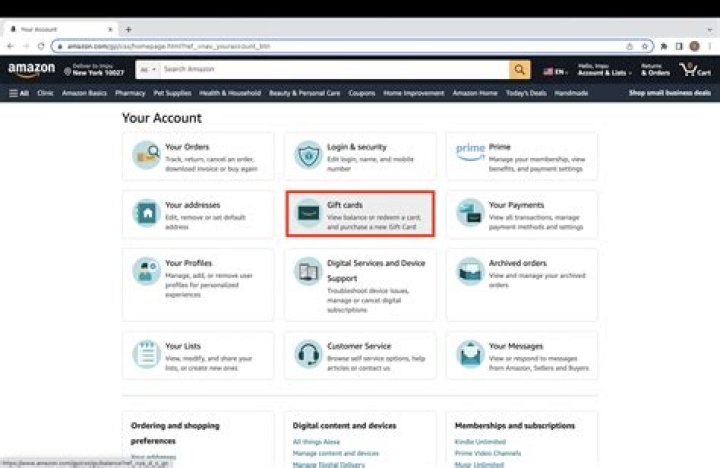Click the Amazon logo in header
Image resolution: width=720 pixels, height=468 pixels.
(31, 70)
